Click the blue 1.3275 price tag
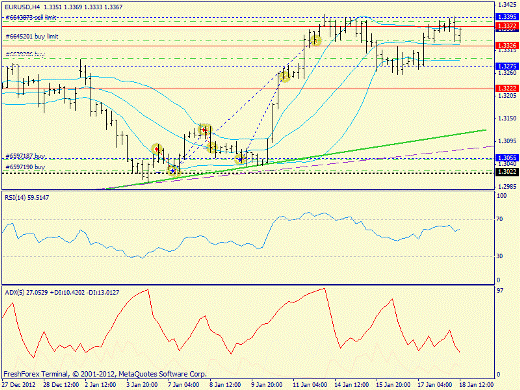The width and height of the screenshot is (520, 390). pyautogui.click(x=507, y=66)
